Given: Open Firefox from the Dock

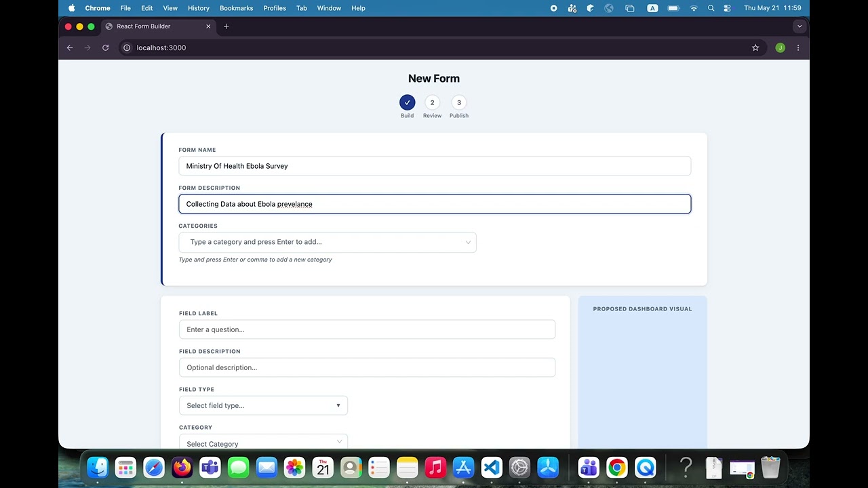Looking at the screenshot, I should tap(182, 467).
